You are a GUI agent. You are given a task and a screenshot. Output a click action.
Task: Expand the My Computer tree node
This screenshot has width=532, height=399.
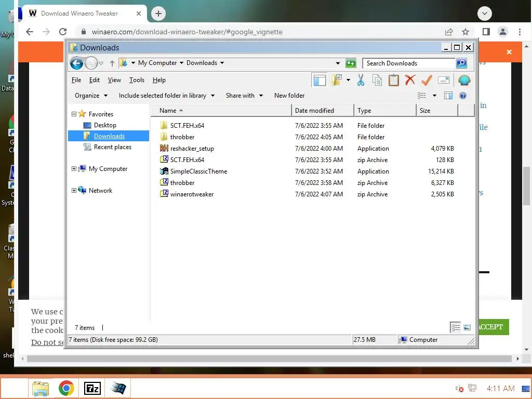click(74, 169)
